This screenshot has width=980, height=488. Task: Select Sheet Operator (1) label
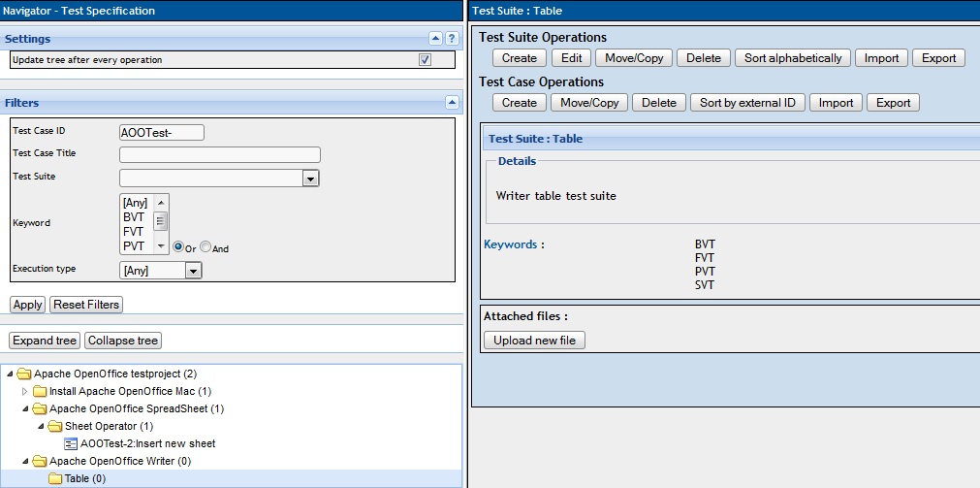(109, 427)
